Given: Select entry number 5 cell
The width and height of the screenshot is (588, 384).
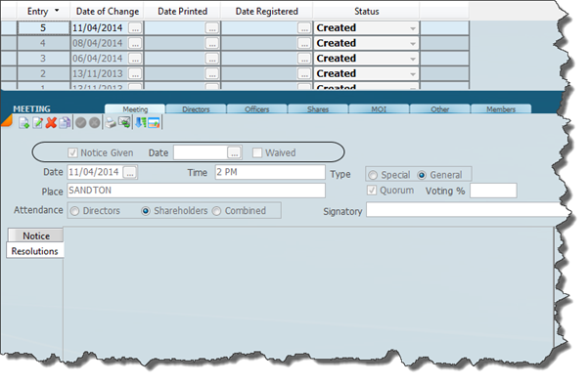Looking at the screenshot, I should point(43,28).
